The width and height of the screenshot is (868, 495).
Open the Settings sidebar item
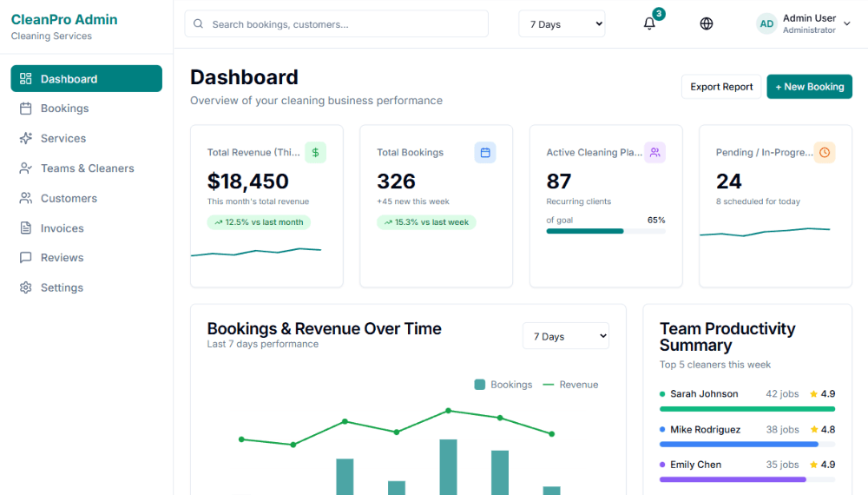tap(86, 287)
